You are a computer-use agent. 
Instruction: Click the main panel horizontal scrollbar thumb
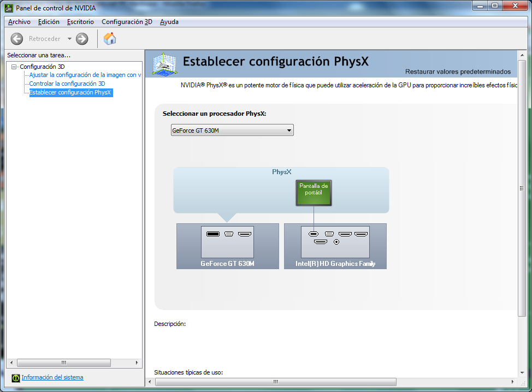[275, 382]
